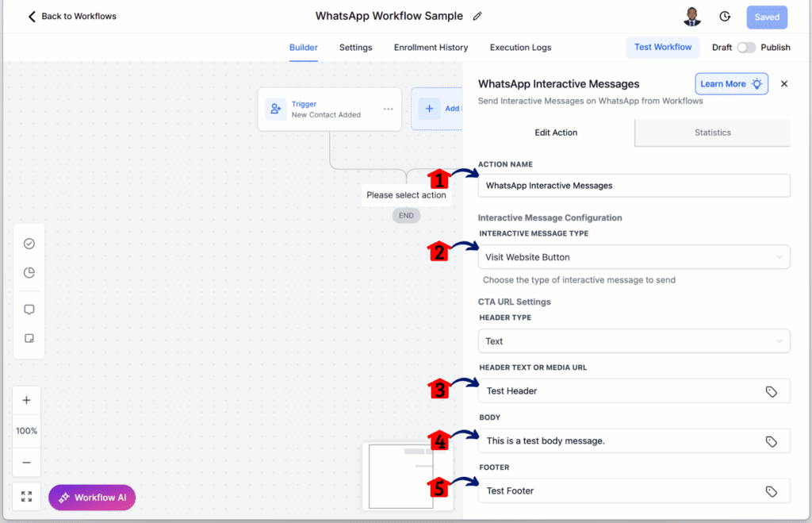Go back to Workflows
The height and width of the screenshot is (523, 812).
tap(72, 16)
